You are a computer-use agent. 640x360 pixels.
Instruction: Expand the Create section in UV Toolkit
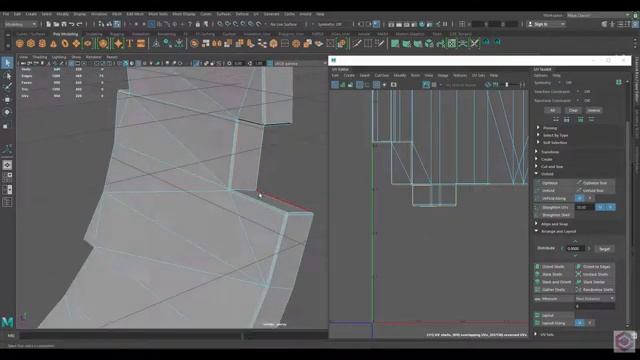(x=536, y=159)
